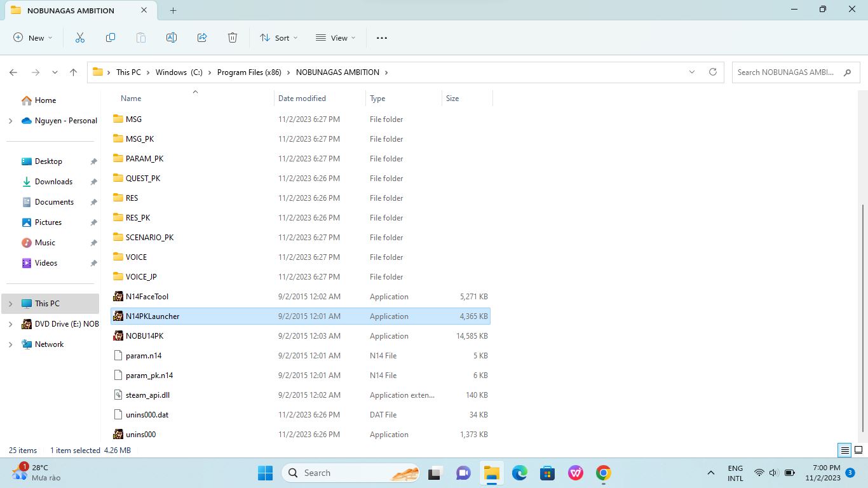Sort by Size column header
868x488 pixels.
coord(452,98)
